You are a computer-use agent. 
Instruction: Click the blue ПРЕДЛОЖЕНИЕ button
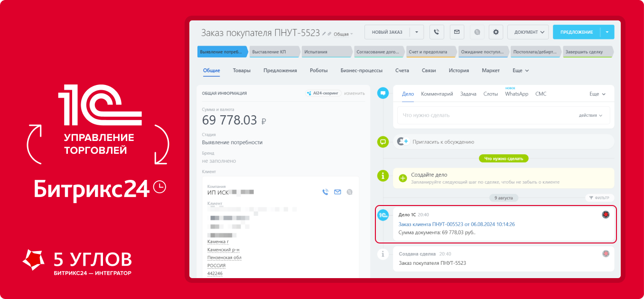[577, 32]
